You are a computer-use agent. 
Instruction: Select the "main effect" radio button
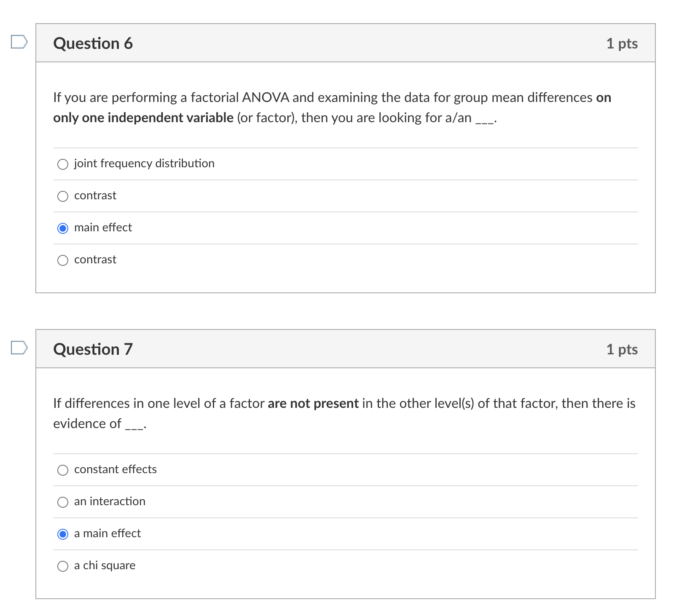click(62, 228)
